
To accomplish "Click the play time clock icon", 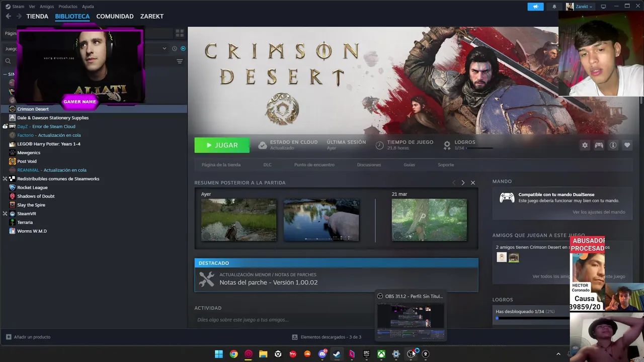I will click(x=380, y=145).
